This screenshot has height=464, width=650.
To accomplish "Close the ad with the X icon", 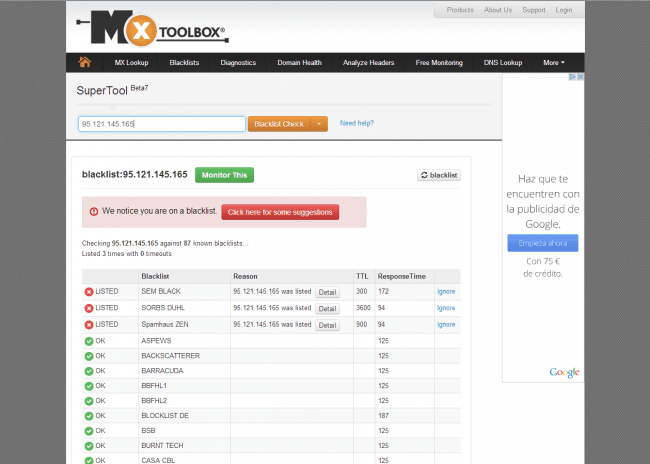I will coord(580,77).
